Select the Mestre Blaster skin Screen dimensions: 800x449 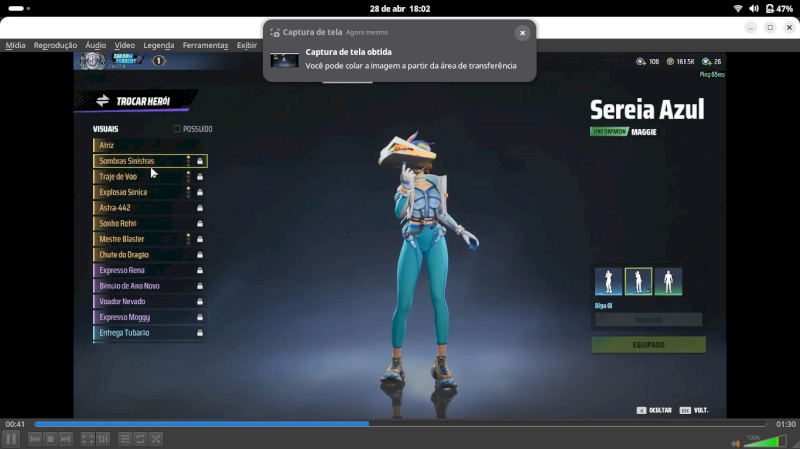point(150,239)
